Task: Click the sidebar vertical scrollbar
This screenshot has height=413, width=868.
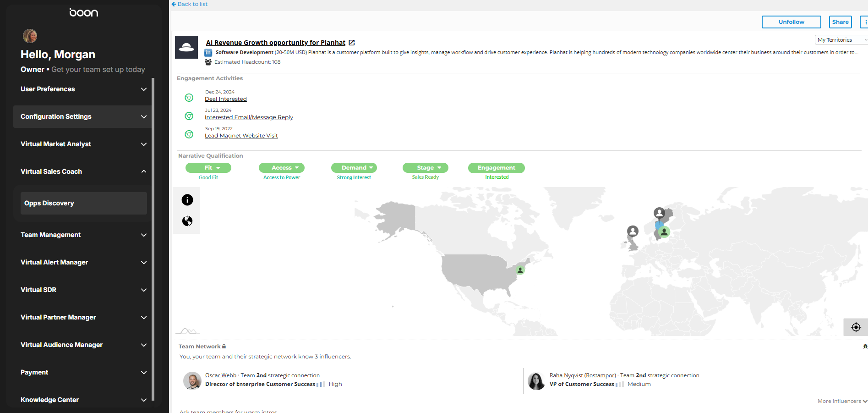Action: pyautogui.click(x=153, y=238)
